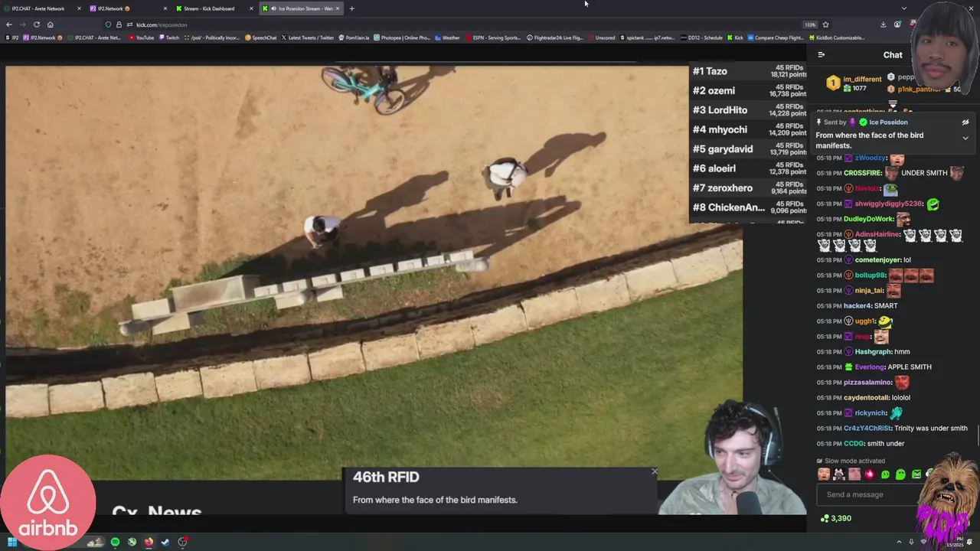Open the Flightradar24 bookmark

554,37
